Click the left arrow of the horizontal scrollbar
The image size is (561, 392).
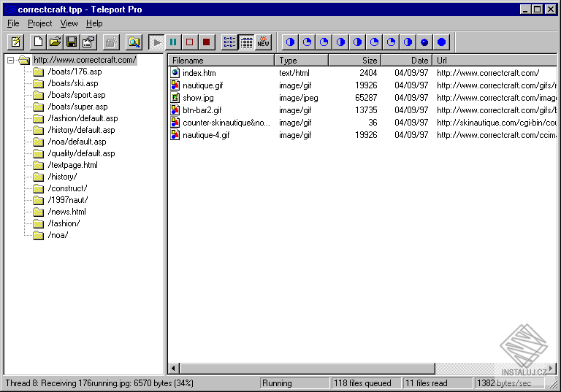click(174, 368)
